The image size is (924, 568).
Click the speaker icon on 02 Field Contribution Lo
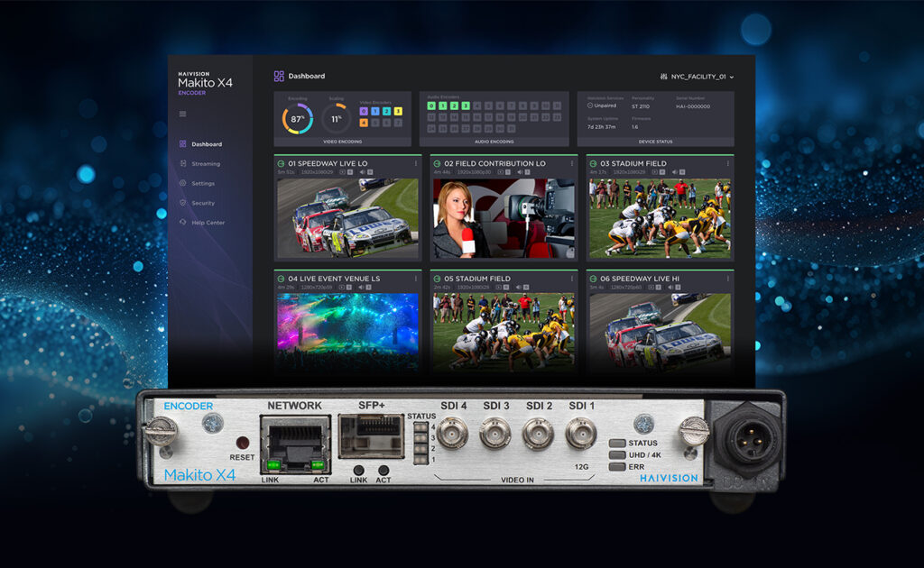519,172
